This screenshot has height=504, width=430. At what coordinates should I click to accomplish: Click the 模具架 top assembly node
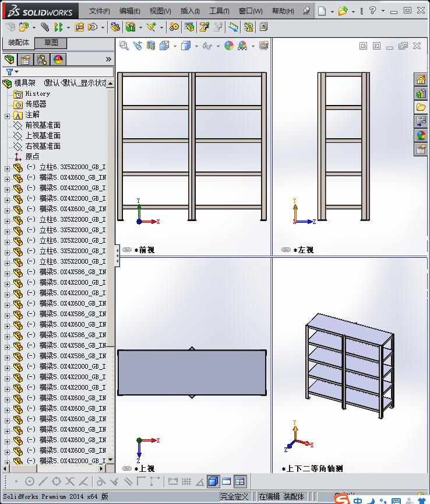click(x=24, y=83)
